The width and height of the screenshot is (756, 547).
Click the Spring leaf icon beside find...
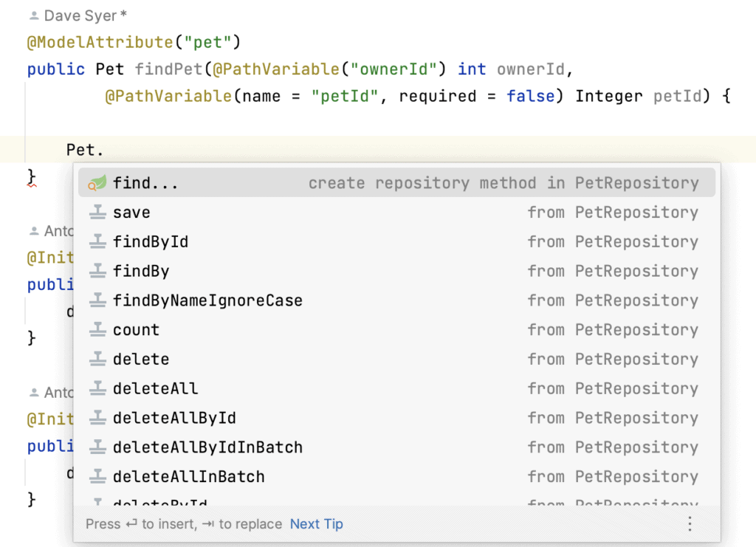click(97, 183)
